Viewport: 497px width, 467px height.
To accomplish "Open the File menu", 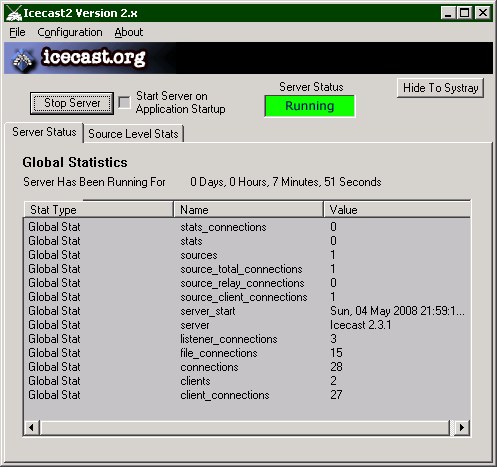I will pyautogui.click(x=17, y=32).
